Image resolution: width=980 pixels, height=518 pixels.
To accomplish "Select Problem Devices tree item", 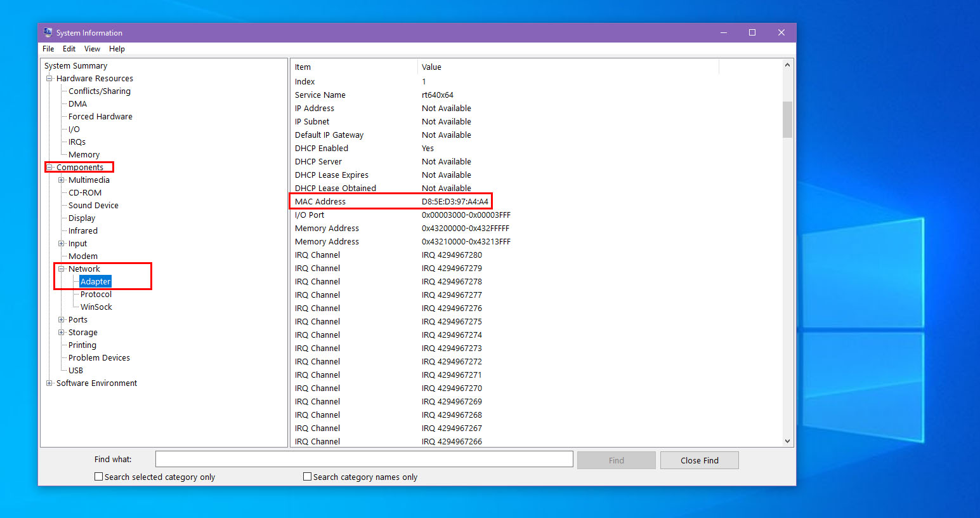I will coord(99,358).
